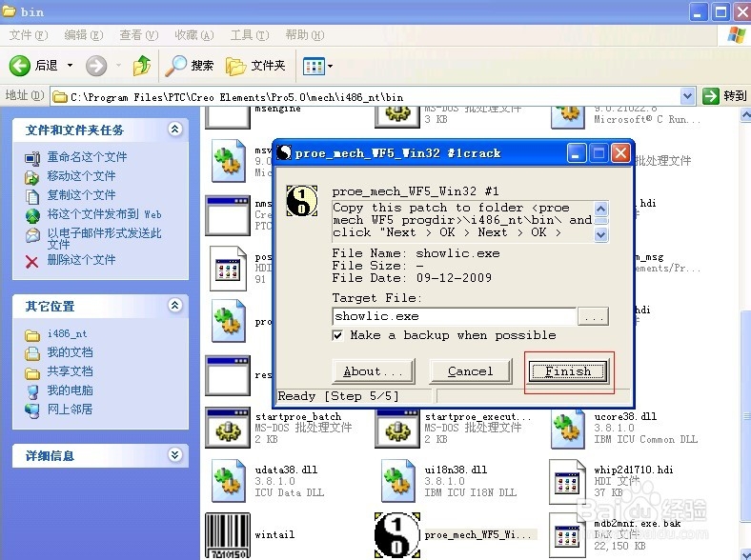Go up one folder level icon

pos(142,66)
